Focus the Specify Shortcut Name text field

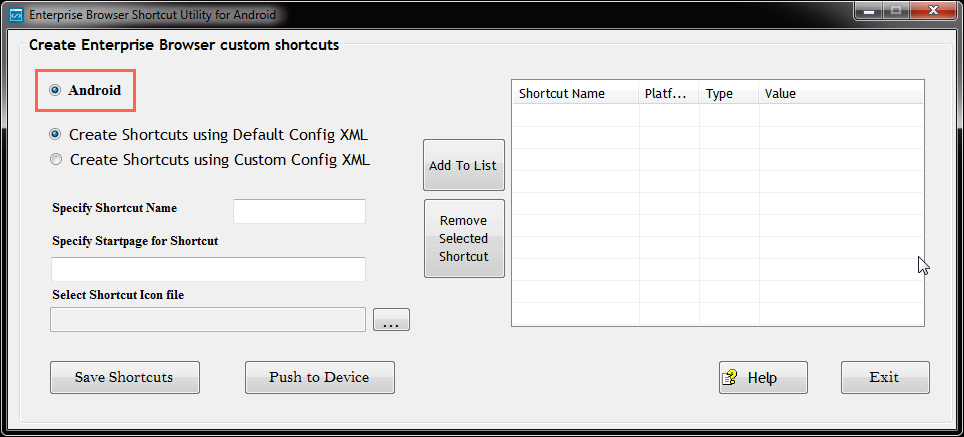(x=299, y=211)
